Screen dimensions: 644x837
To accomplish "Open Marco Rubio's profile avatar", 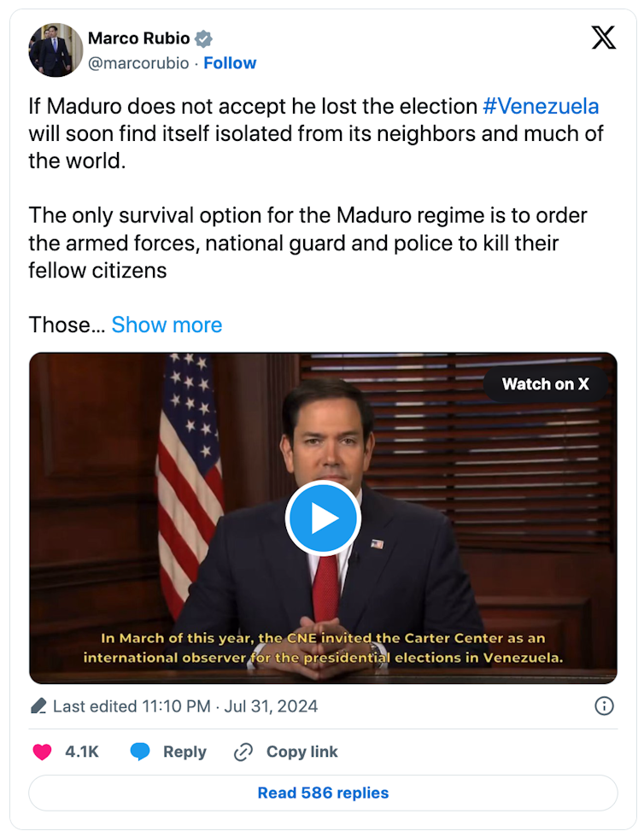I will pyautogui.click(x=56, y=50).
